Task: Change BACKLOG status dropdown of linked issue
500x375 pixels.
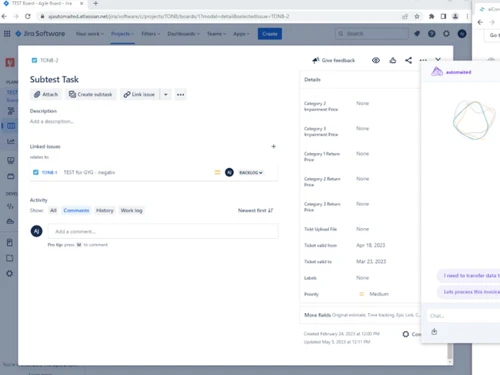Action: [x=251, y=172]
